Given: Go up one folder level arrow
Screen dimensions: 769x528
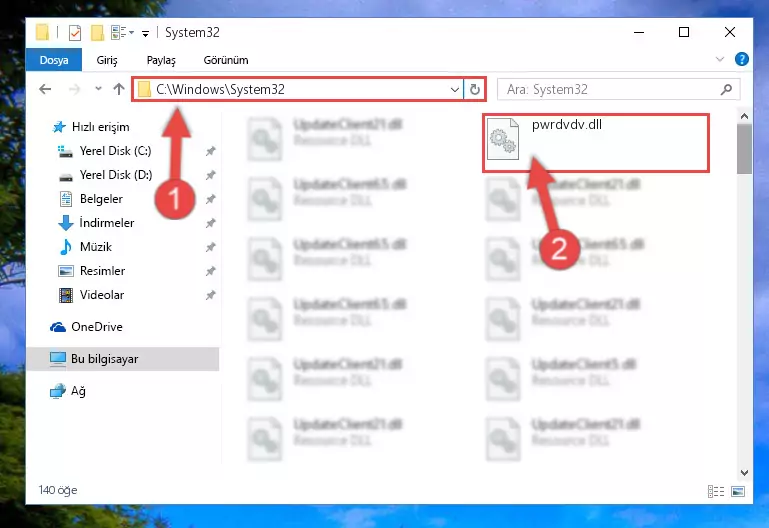Looking at the screenshot, I should [x=119, y=89].
